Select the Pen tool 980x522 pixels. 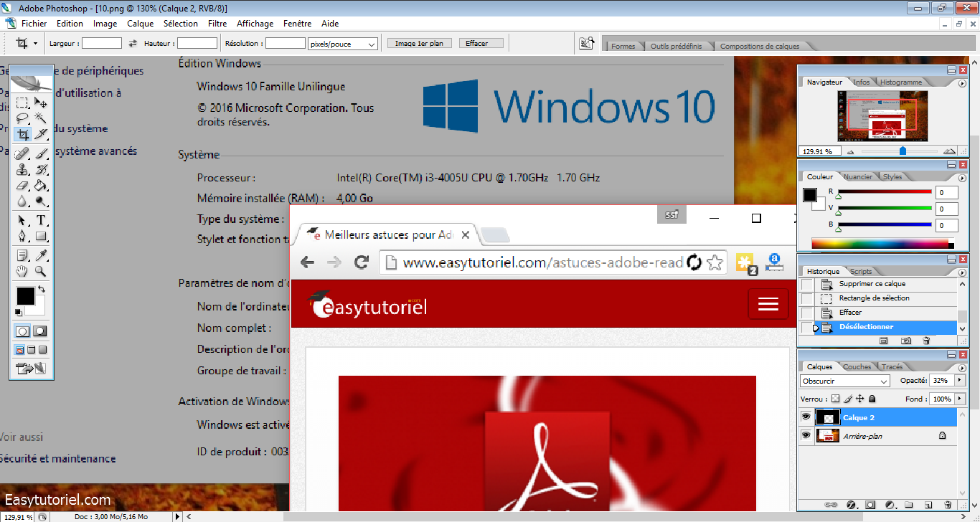click(23, 236)
